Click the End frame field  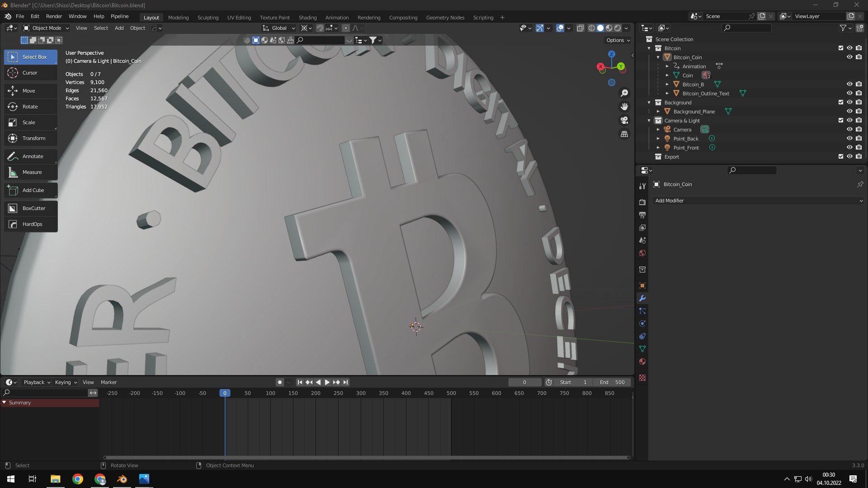point(613,382)
